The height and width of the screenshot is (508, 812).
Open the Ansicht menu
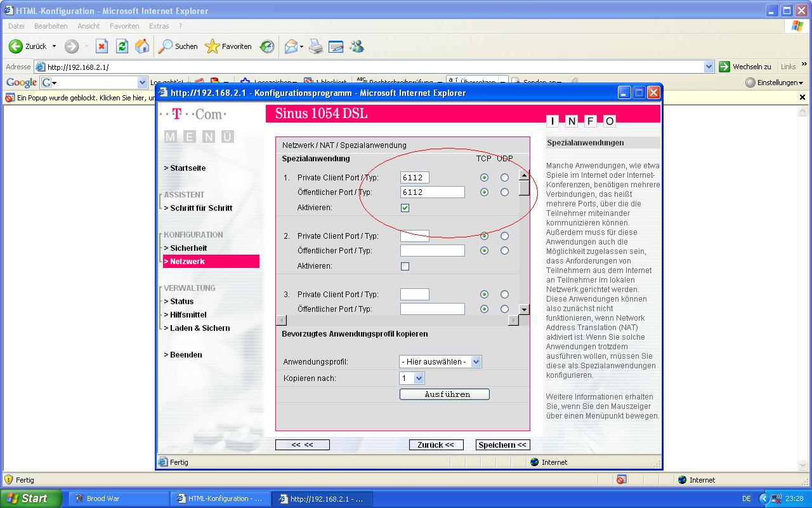pos(89,26)
